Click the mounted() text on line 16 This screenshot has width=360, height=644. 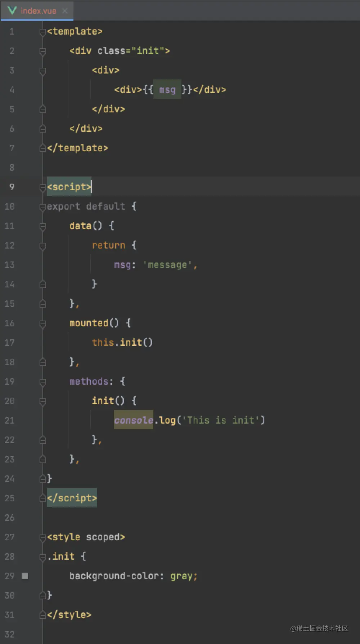tap(94, 323)
